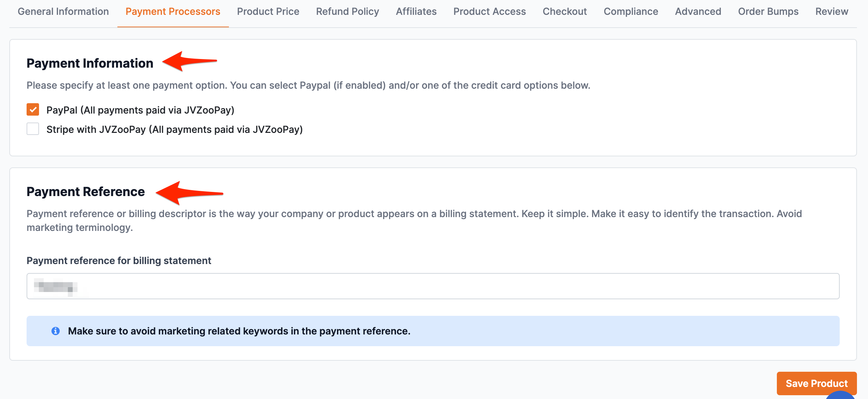Click the payment reference billing statement field
The width and height of the screenshot is (868, 399).
coord(433,286)
